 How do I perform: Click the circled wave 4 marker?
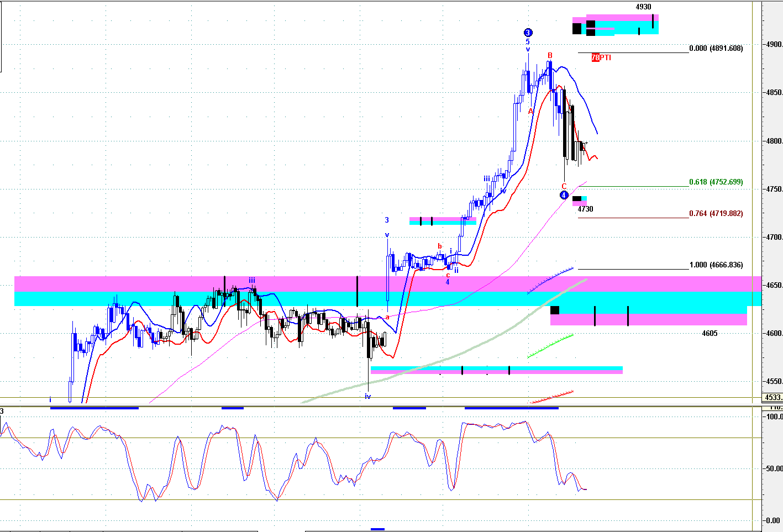point(564,195)
